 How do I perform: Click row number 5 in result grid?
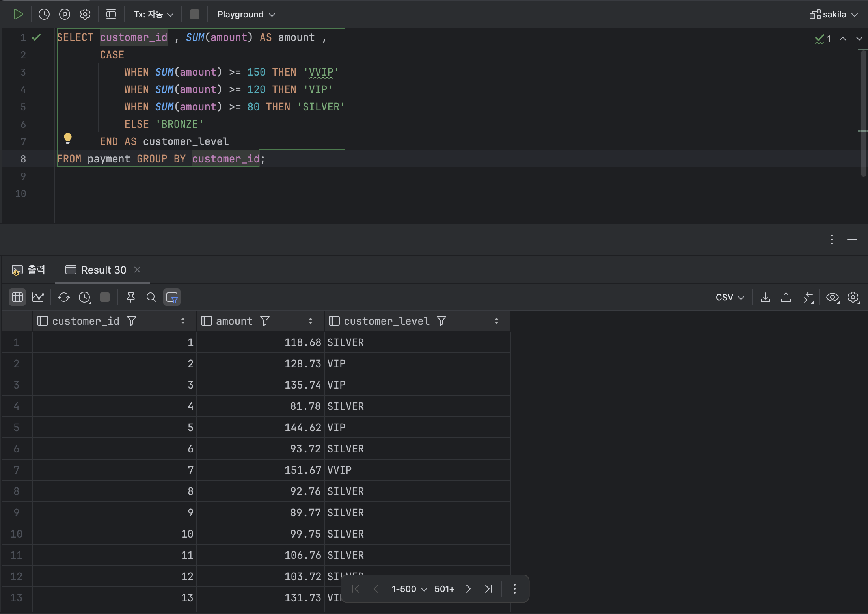pyautogui.click(x=17, y=427)
